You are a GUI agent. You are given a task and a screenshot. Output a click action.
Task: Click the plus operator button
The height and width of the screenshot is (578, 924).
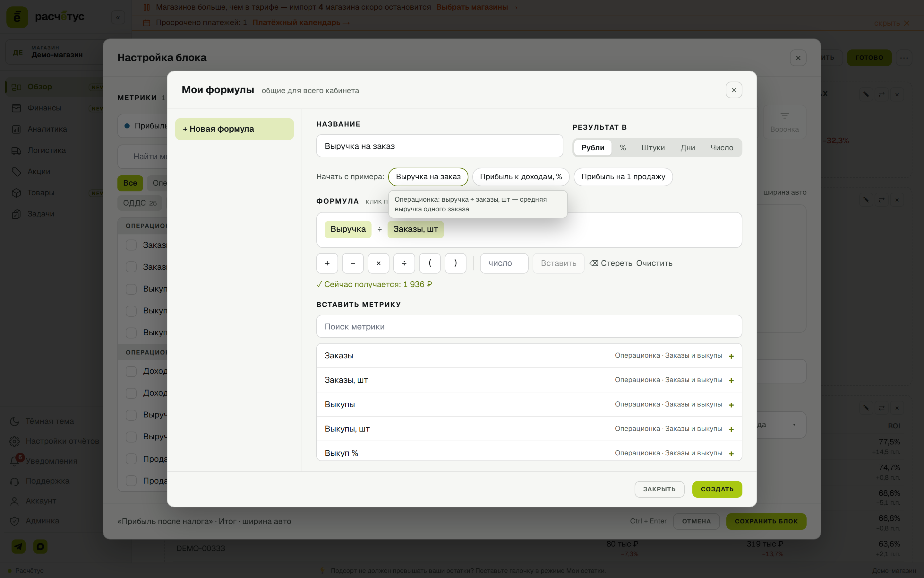(327, 263)
